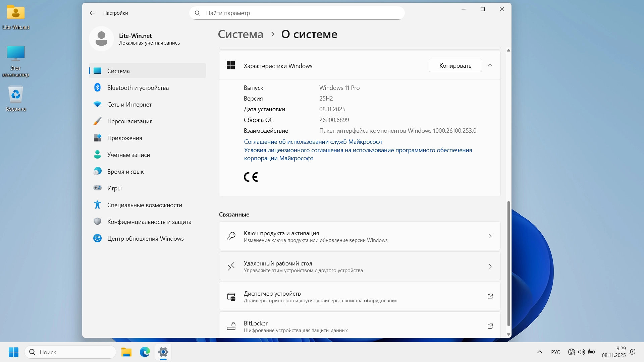Open File Explorer from taskbar
The height and width of the screenshot is (362, 644).
pyautogui.click(x=126, y=352)
